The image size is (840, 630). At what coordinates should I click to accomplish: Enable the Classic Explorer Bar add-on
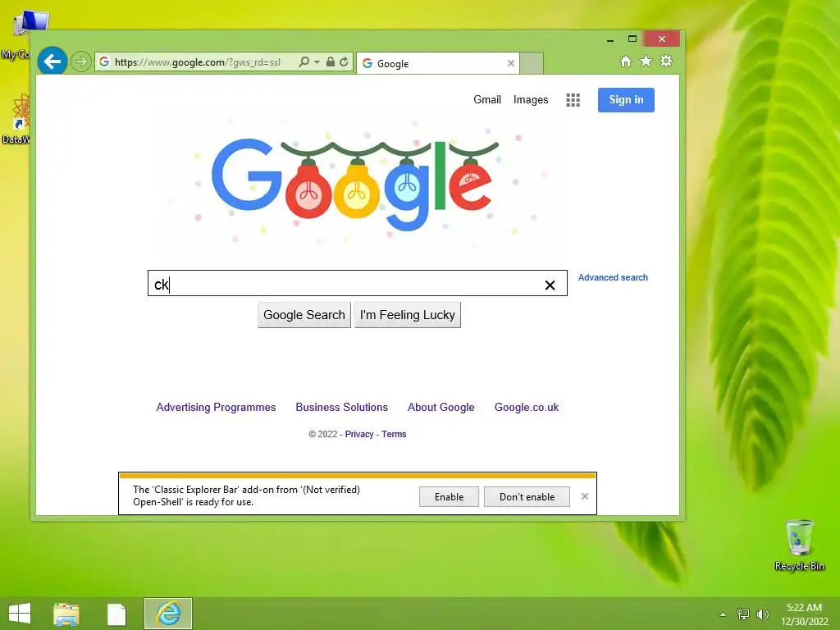pos(449,497)
